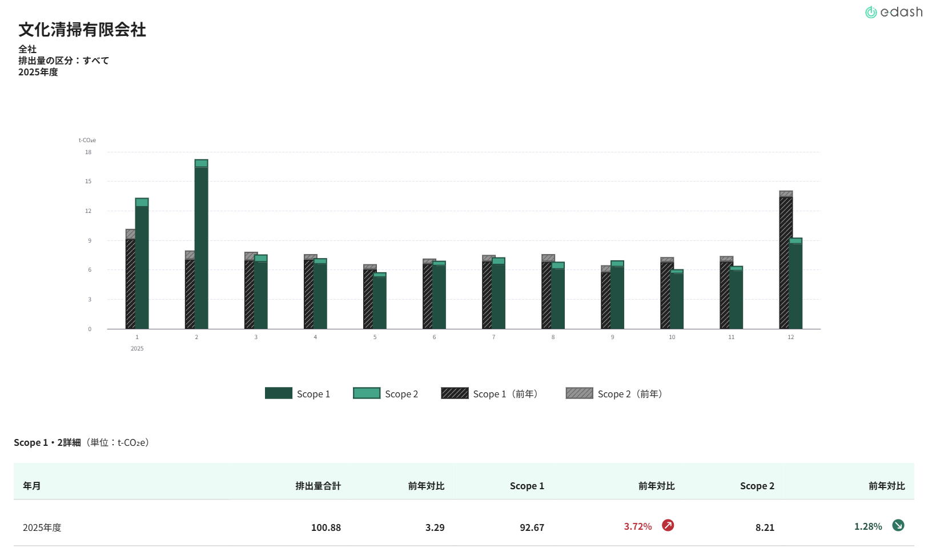Click the January current-year green bar

pyautogui.click(x=142, y=268)
